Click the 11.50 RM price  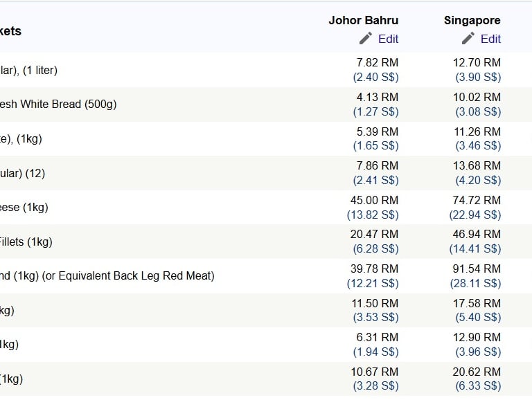click(375, 303)
